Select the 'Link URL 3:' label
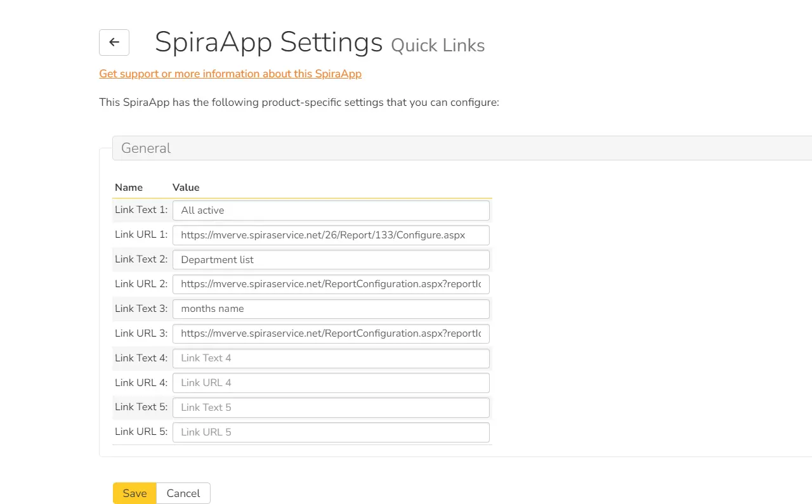The image size is (812, 504). click(141, 333)
